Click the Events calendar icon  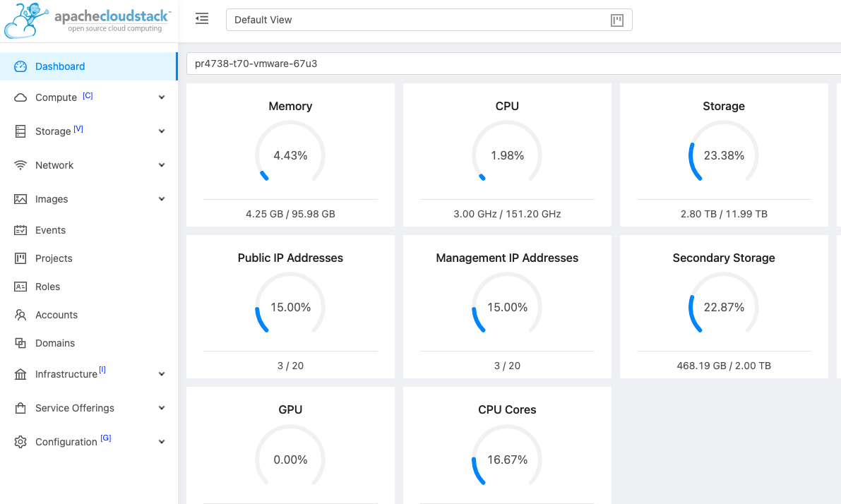click(20, 230)
